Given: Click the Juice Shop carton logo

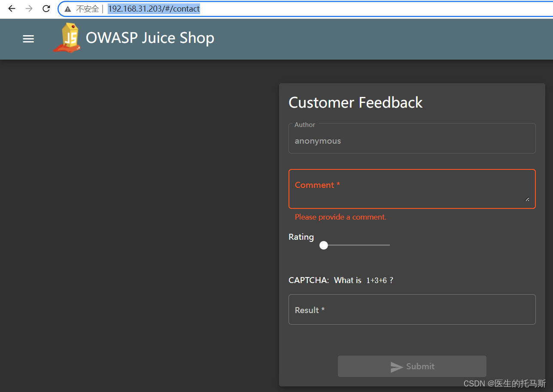Looking at the screenshot, I should (x=68, y=38).
